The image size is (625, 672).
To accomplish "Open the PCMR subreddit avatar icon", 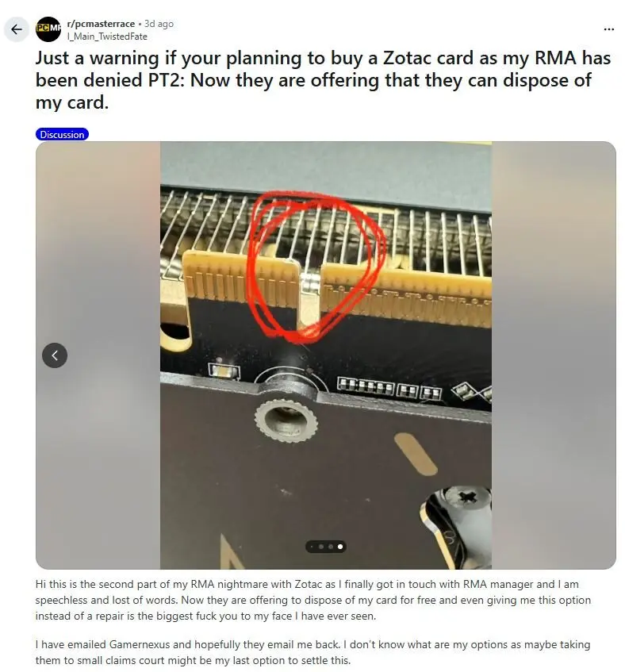I will 48,29.
